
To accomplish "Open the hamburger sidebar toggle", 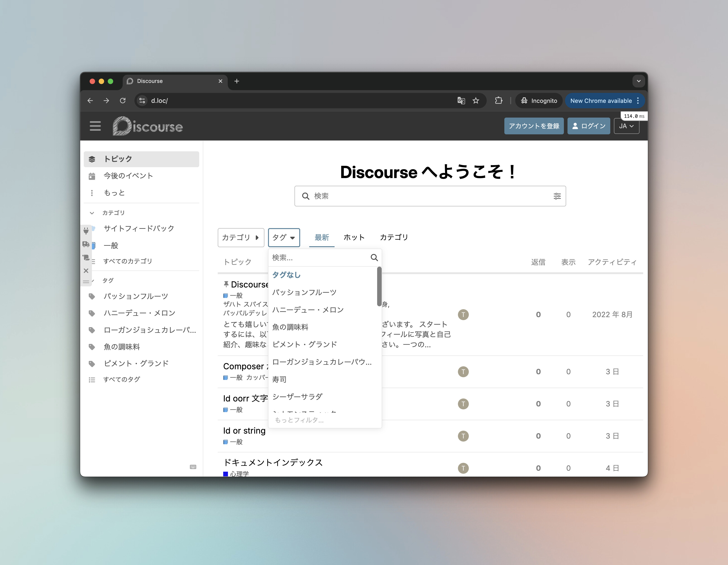I will tap(95, 126).
